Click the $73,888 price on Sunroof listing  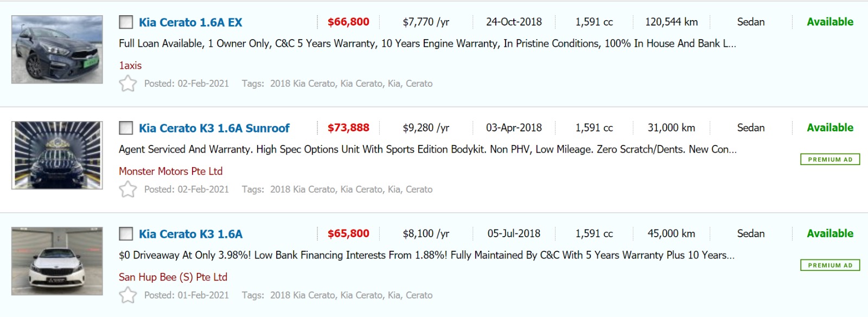[x=348, y=128]
